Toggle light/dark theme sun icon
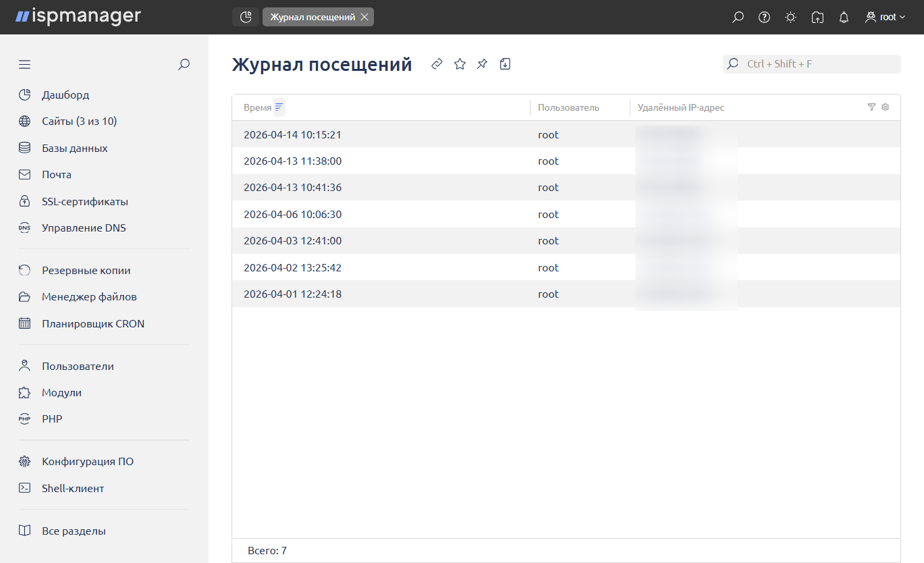The width and height of the screenshot is (924, 563). click(x=790, y=18)
